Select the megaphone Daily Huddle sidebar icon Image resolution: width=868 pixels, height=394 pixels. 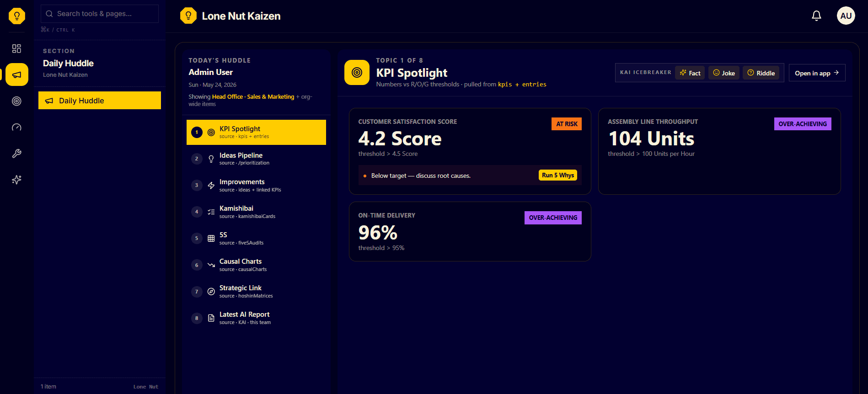(17, 75)
